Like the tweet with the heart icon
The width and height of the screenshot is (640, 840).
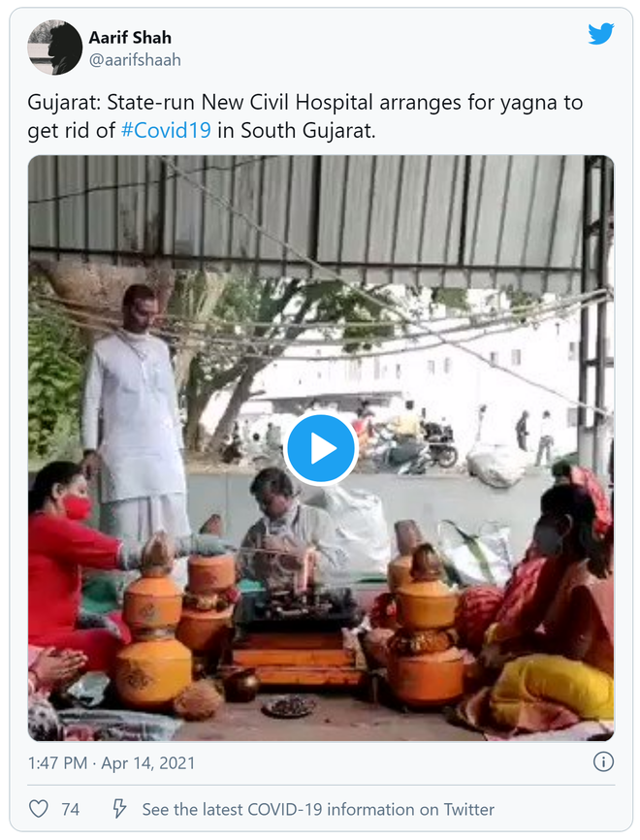point(39,808)
